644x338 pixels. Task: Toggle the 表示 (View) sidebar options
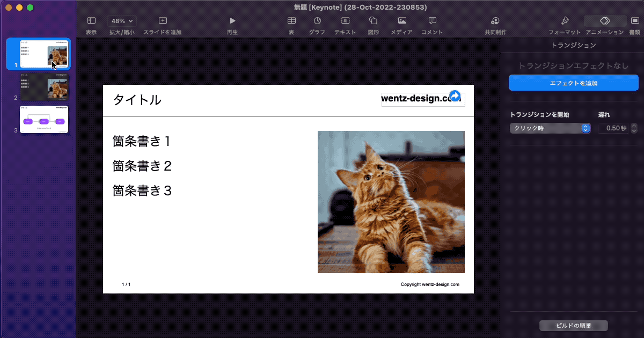click(x=91, y=24)
